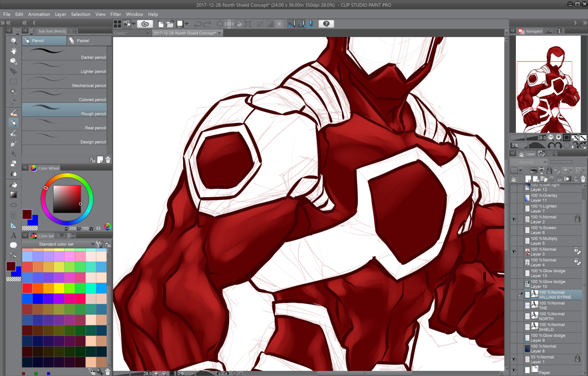Viewport: 588px width, 376px height.
Task: Select the Eyedropper tool
Action: tap(14, 102)
